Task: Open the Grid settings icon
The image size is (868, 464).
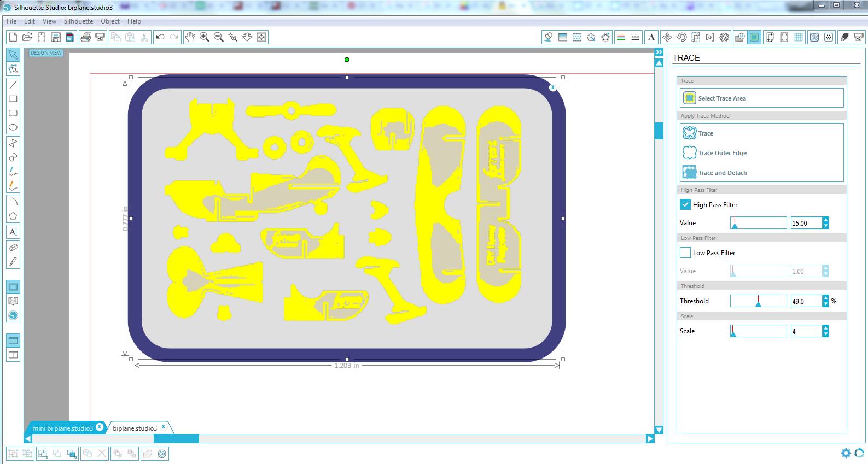Action: click(x=799, y=37)
